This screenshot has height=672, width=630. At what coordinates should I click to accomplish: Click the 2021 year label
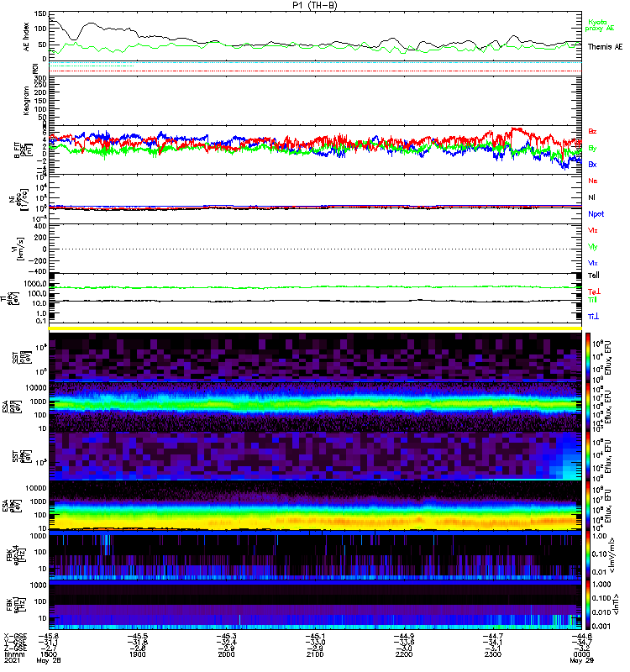pos(12,661)
